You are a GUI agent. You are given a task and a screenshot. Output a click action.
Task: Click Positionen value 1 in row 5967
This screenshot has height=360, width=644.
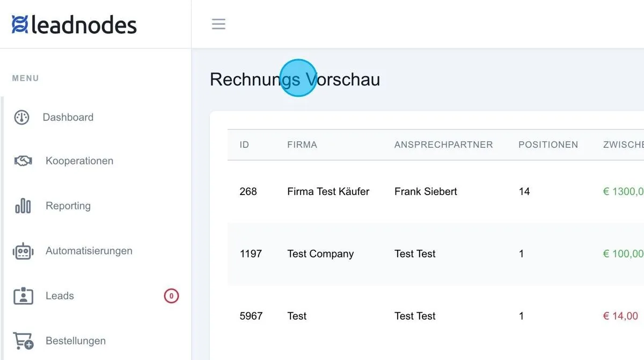pos(521,316)
